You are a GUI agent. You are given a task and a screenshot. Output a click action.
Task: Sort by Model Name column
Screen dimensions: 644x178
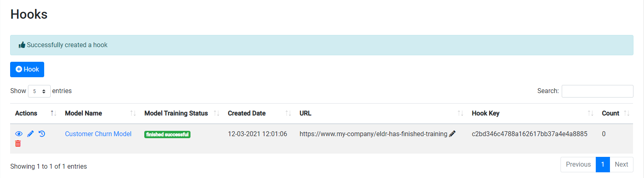click(133, 113)
